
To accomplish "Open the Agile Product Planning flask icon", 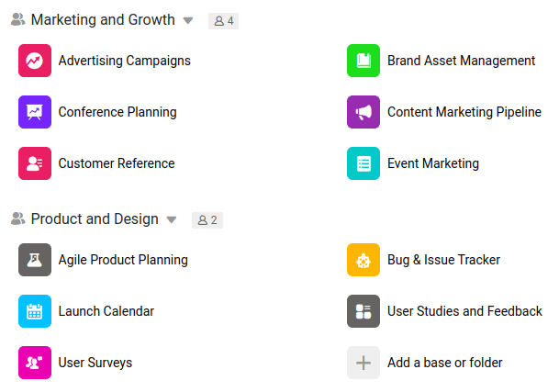I will pyautogui.click(x=35, y=260).
